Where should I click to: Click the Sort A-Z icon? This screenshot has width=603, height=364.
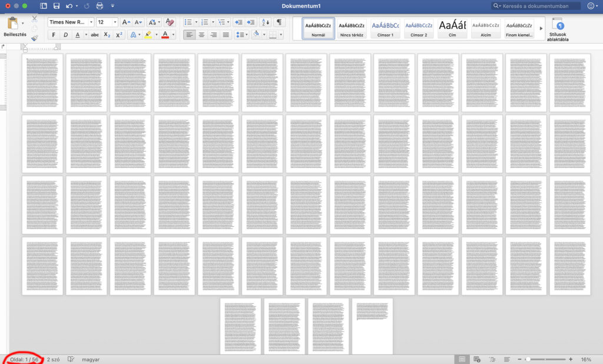[x=265, y=22]
